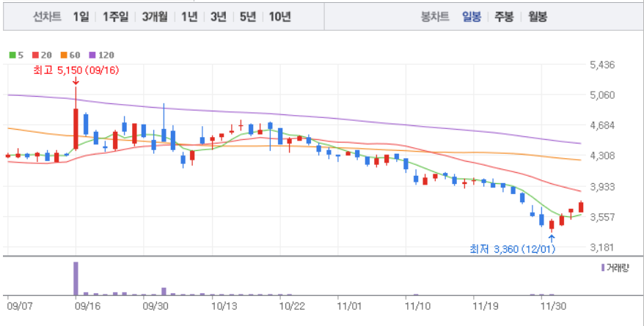This screenshot has width=644, height=326.
Task: Click the large 09/16 volume bar
Action: [76, 278]
